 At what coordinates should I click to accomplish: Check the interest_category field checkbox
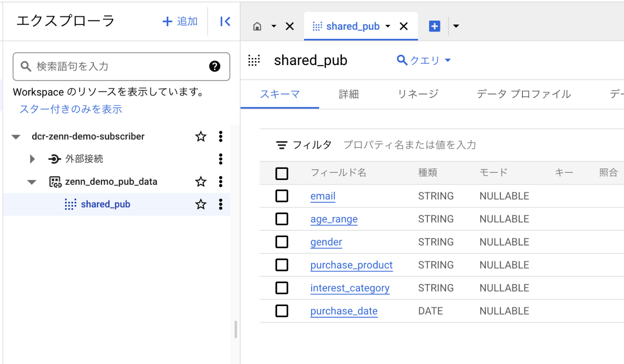point(282,288)
